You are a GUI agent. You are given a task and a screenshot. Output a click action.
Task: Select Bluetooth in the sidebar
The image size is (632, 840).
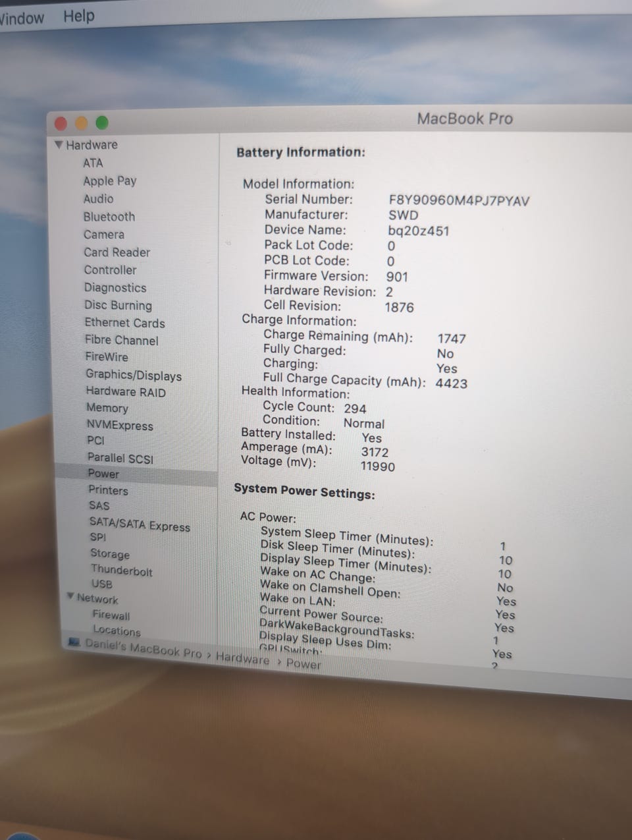click(x=109, y=216)
